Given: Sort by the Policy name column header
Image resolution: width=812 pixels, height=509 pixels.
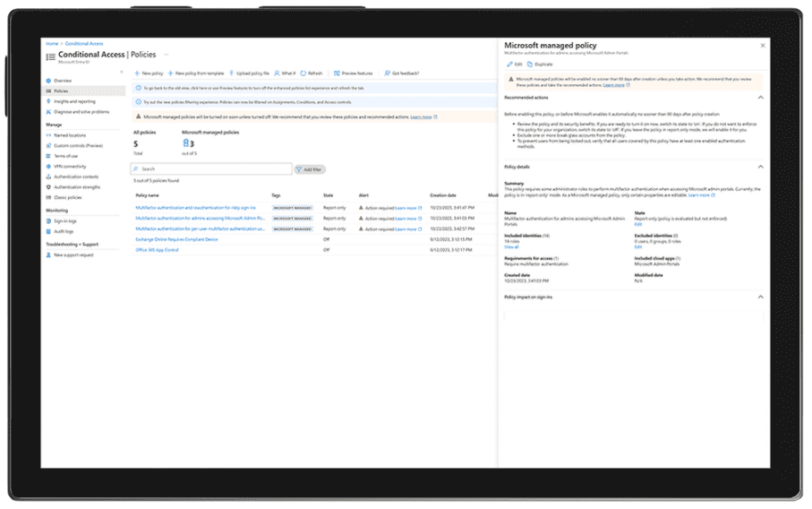Looking at the screenshot, I should click(x=148, y=195).
